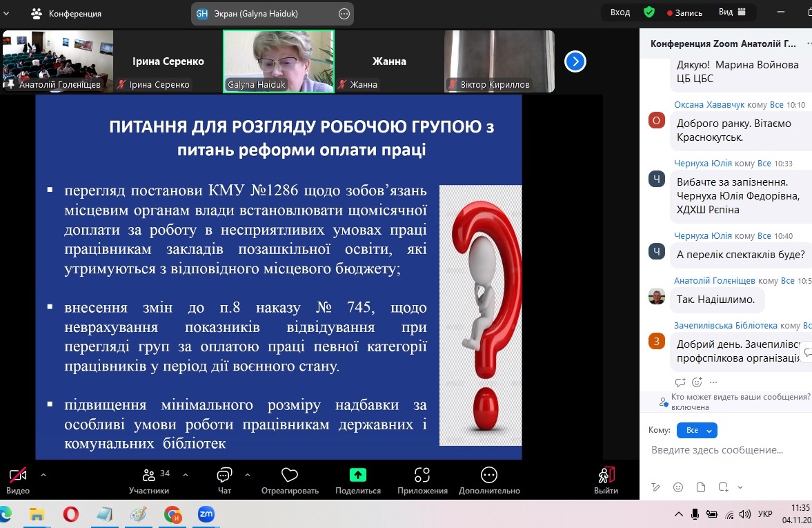Screen dimensions: 812x528
Task: Open Paint palette app in taskbar
Action: (x=138, y=514)
